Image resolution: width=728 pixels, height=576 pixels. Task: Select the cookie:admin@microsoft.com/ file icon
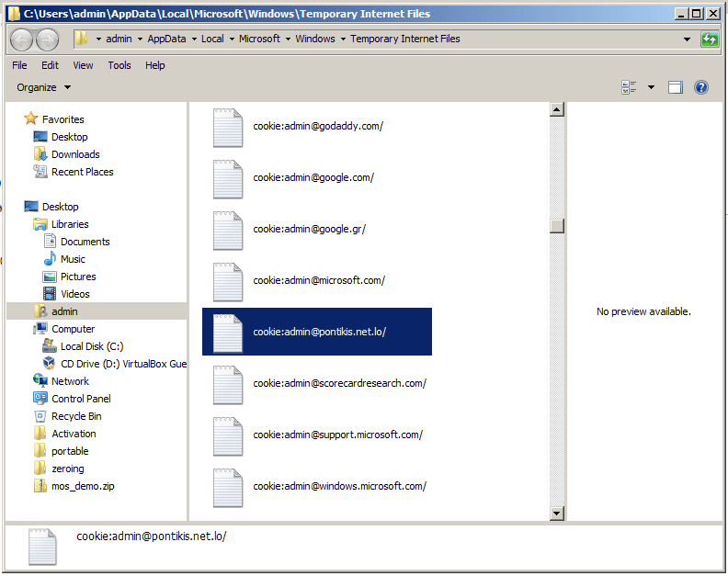(228, 282)
